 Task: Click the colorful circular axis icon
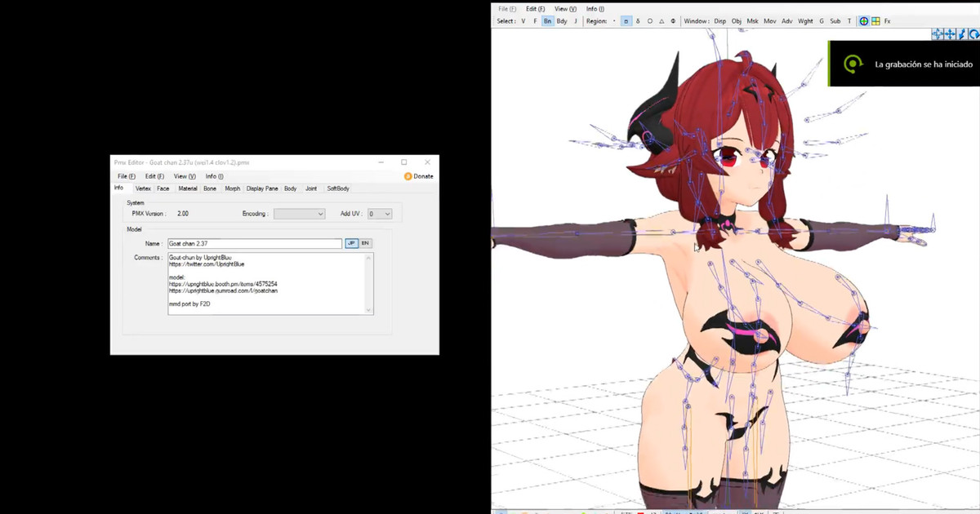point(864,21)
